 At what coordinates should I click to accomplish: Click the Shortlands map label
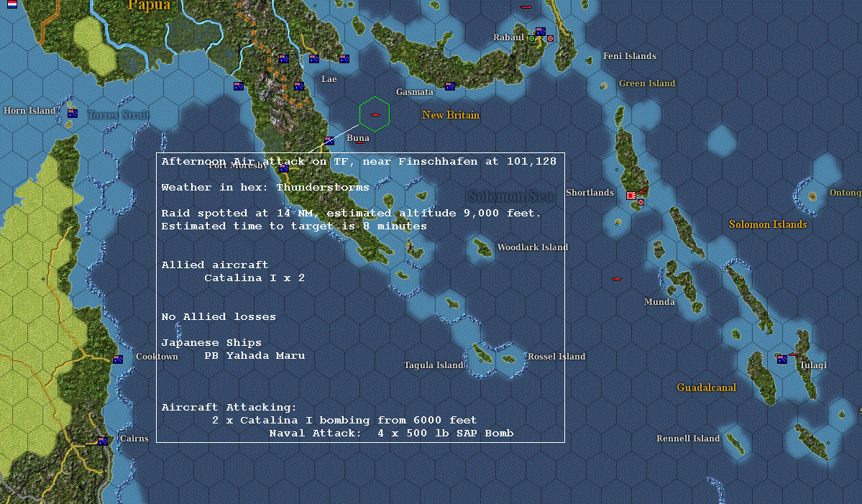(590, 193)
